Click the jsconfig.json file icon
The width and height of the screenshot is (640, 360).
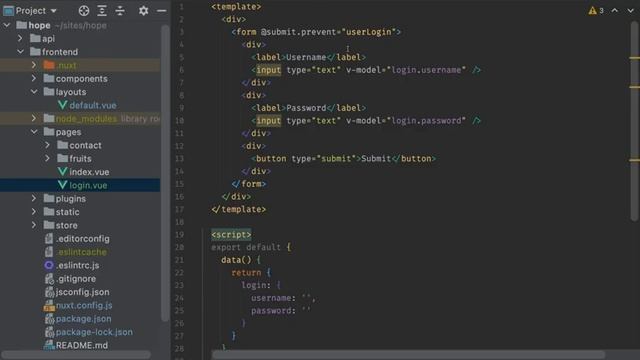[49, 292]
